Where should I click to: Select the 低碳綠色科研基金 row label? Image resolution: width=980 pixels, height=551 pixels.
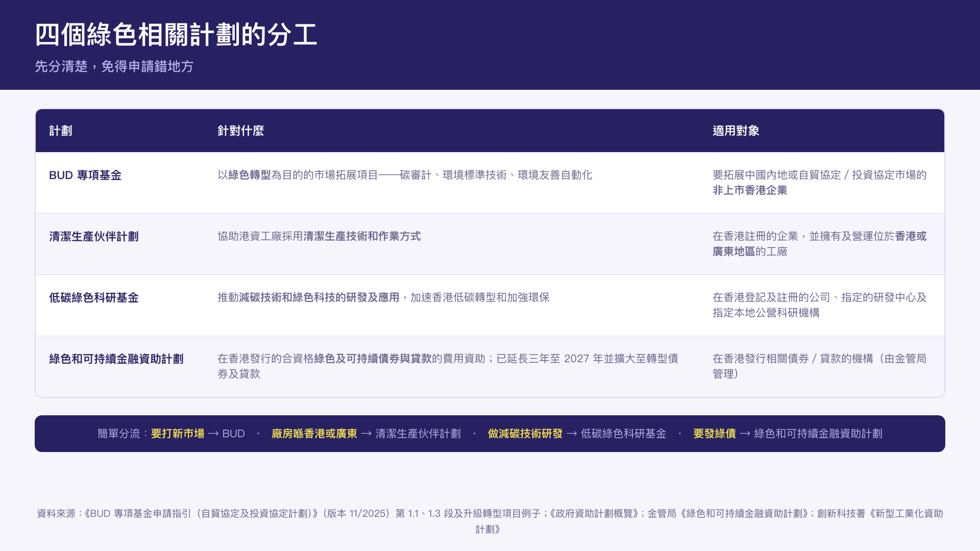tap(94, 297)
